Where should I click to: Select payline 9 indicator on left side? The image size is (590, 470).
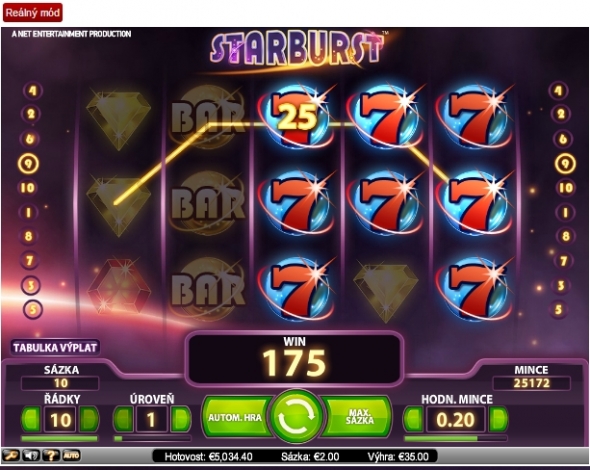pos(29,164)
